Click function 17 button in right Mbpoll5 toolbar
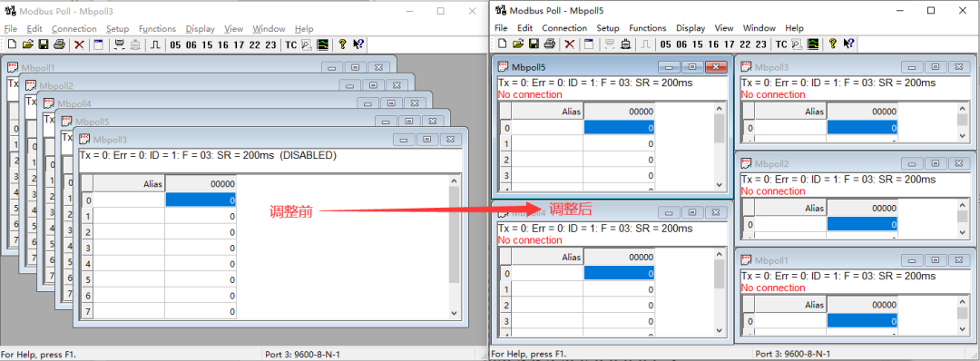 [730, 44]
